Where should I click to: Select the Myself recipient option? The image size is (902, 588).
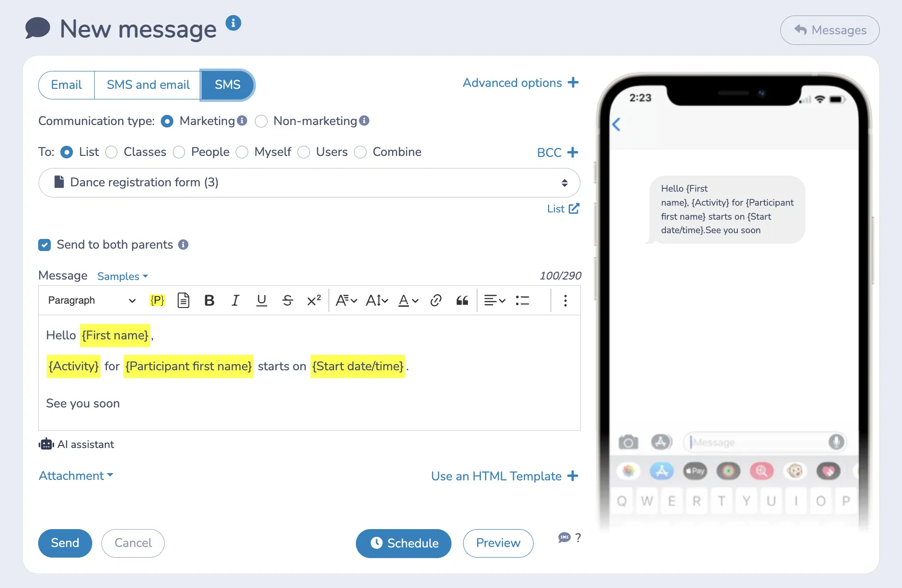pyautogui.click(x=242, y=152)
